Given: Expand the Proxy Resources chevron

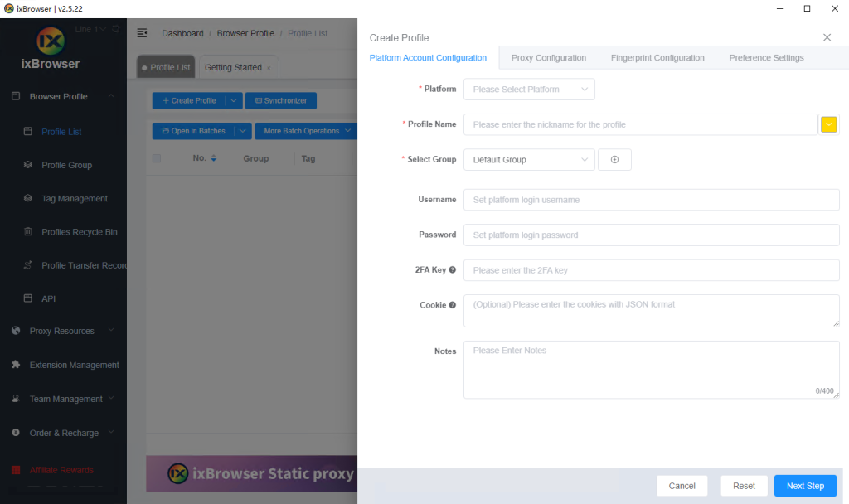Looking at the screenshot, I should coord(111,330).
